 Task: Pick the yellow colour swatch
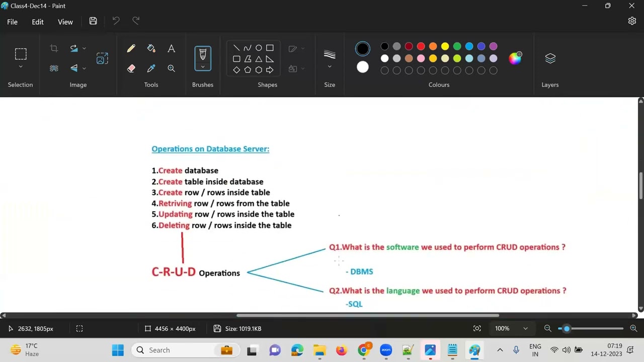tap(445, 46)
